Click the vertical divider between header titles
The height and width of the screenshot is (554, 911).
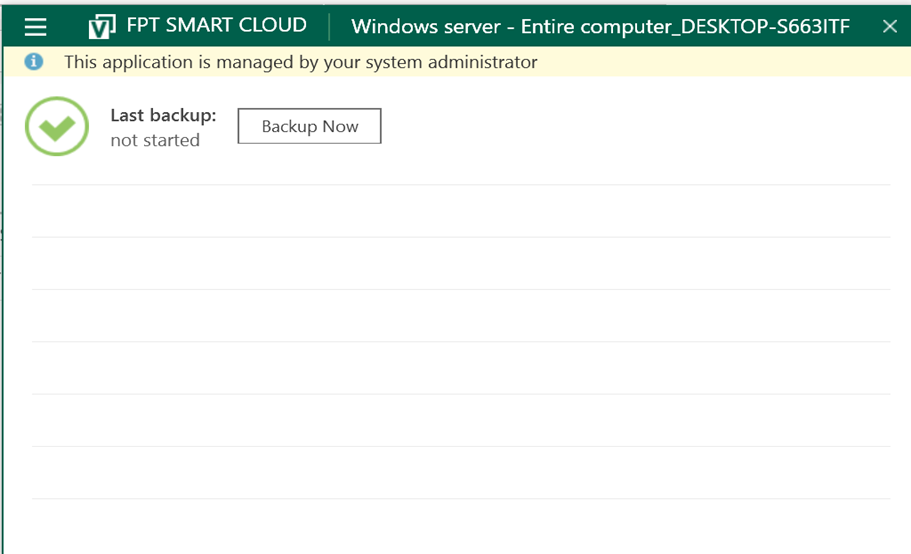tap(329, 26)
